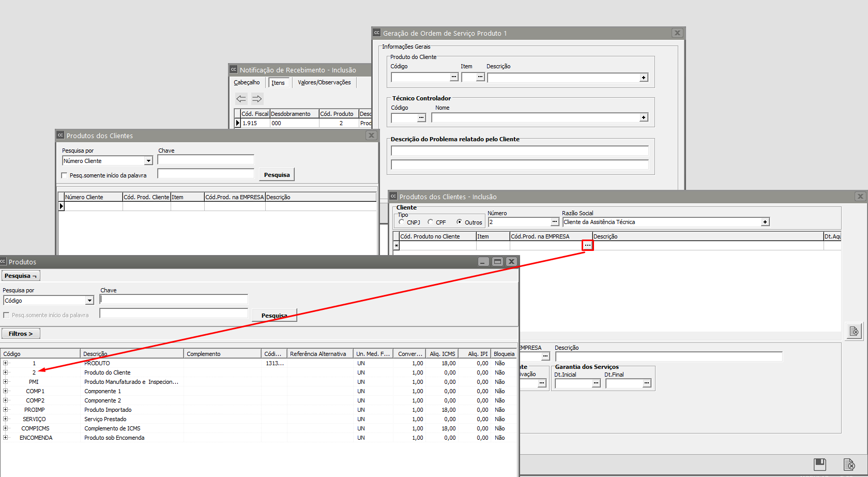Click first problem description line field
Screen dimensions: 868x477
coord(520,151)
